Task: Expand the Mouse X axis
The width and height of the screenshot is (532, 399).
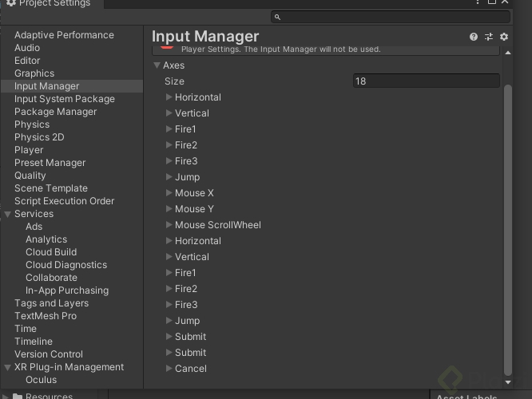Action: pyautogui.click(x=169, y=193)
